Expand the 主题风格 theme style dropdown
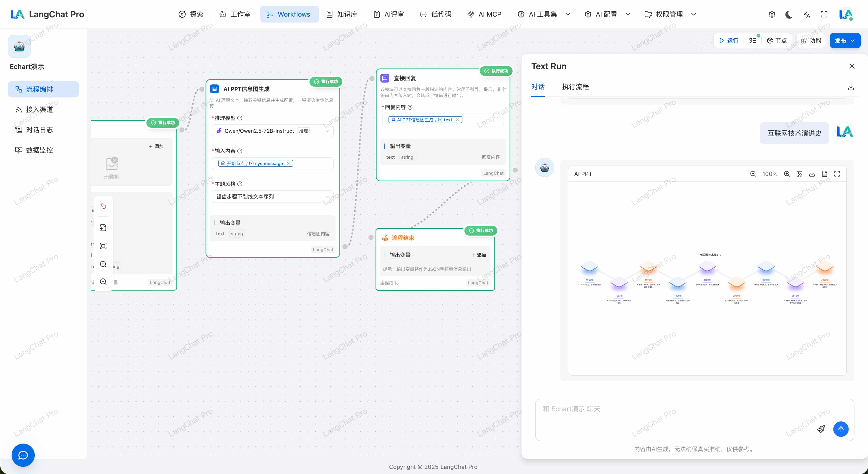The width and height of the screenshot is (868, 474). (272, 196)
